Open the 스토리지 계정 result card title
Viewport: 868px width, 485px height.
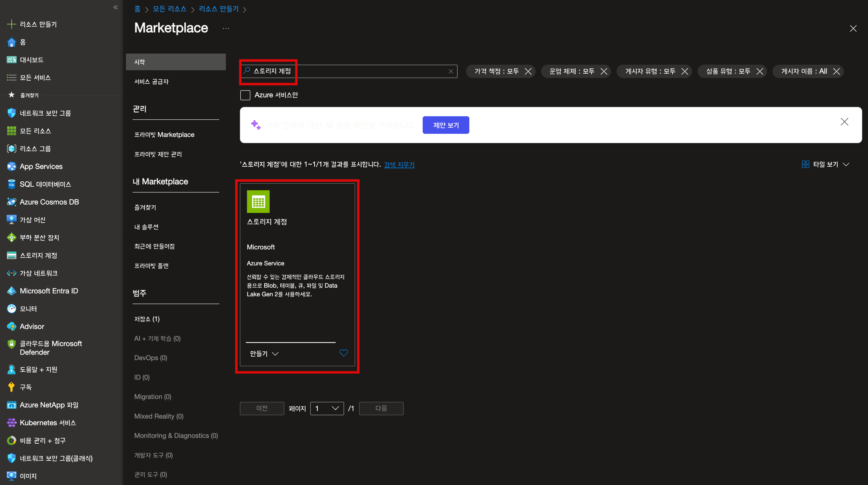(x=267, y=222)
